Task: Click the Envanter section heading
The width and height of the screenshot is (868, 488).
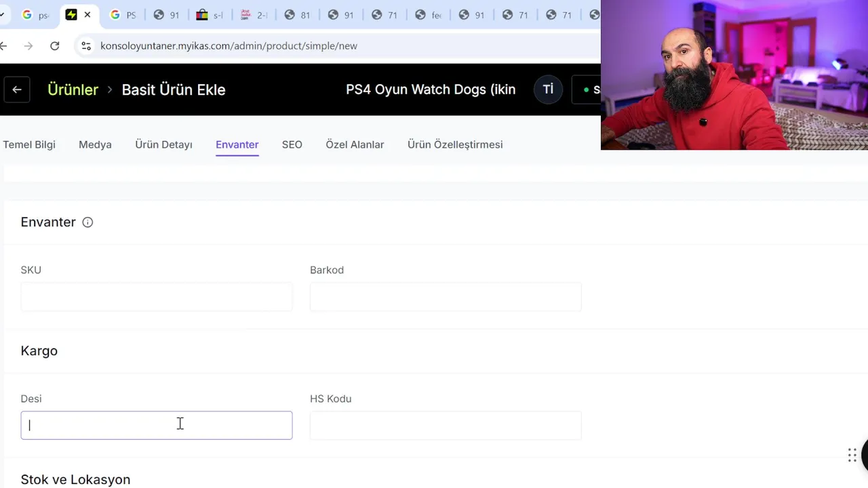Action: [x=48, y=222]
